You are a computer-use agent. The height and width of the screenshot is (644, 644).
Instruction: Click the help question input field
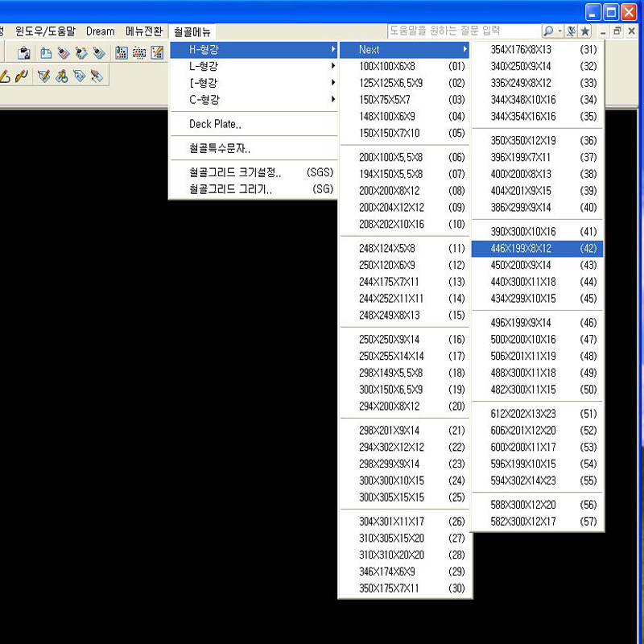(464, 31)
